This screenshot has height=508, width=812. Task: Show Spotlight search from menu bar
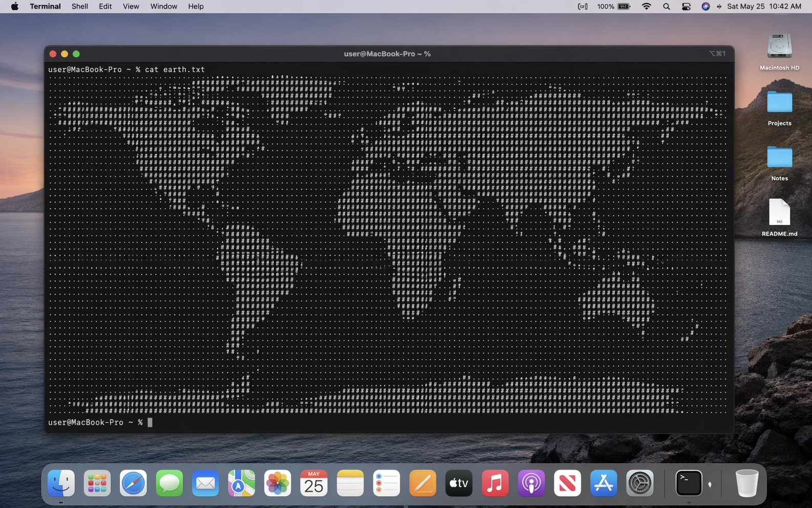(x=666, y=6)
